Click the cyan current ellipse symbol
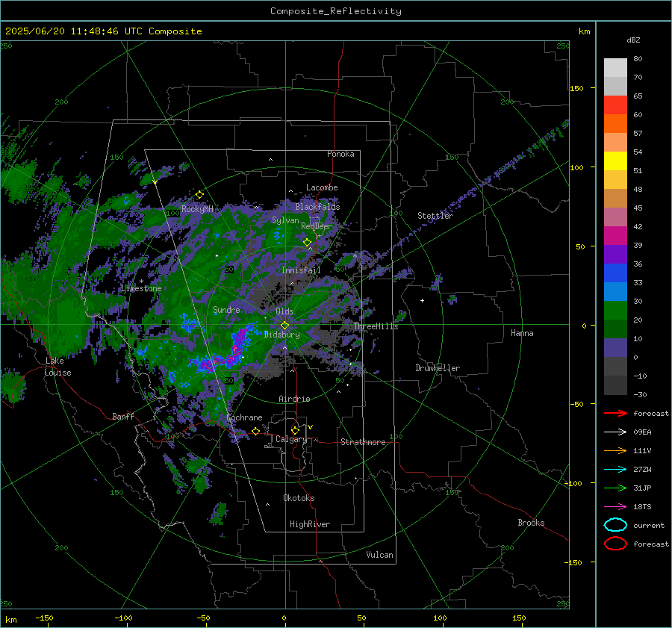Screen dimensions: 672x628 615,525
